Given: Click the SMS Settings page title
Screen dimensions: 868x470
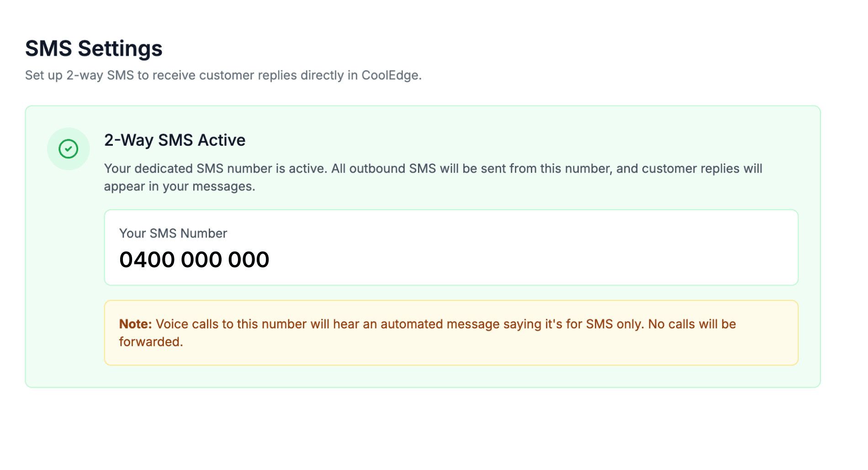Looking at the screenshot, I should [94, 48].
